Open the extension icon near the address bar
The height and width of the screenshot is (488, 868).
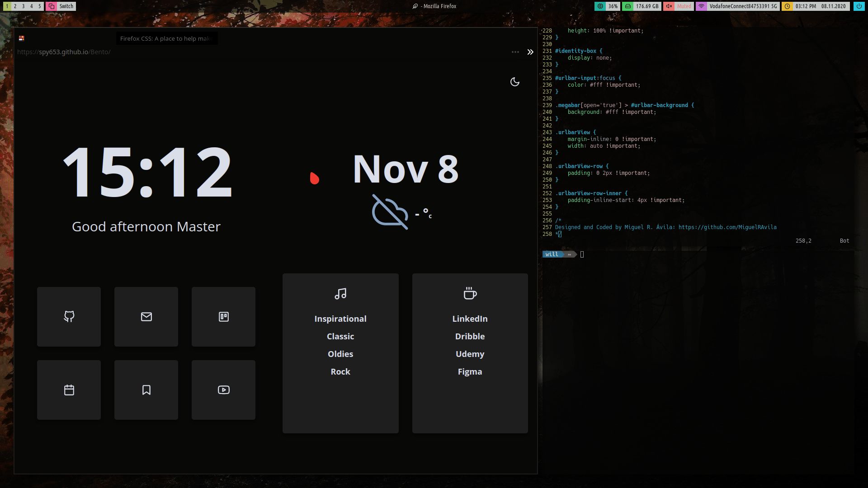coord(21,38)
